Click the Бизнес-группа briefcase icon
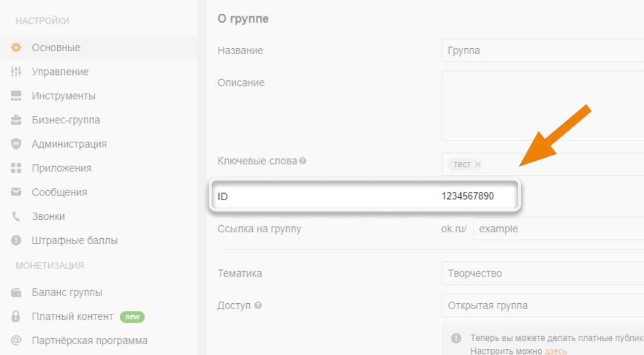This screenshot has height=355, width=644. click(x=17, y=120)
